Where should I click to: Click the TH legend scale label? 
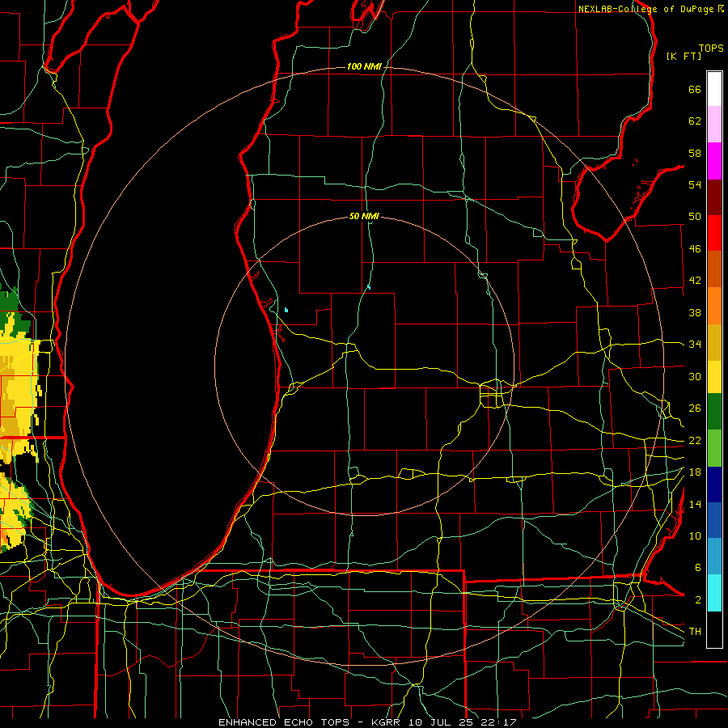pos(695,631)
